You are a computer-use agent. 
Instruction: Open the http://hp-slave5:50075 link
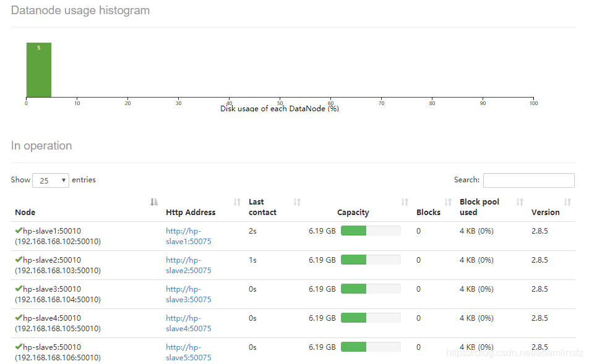189,352
